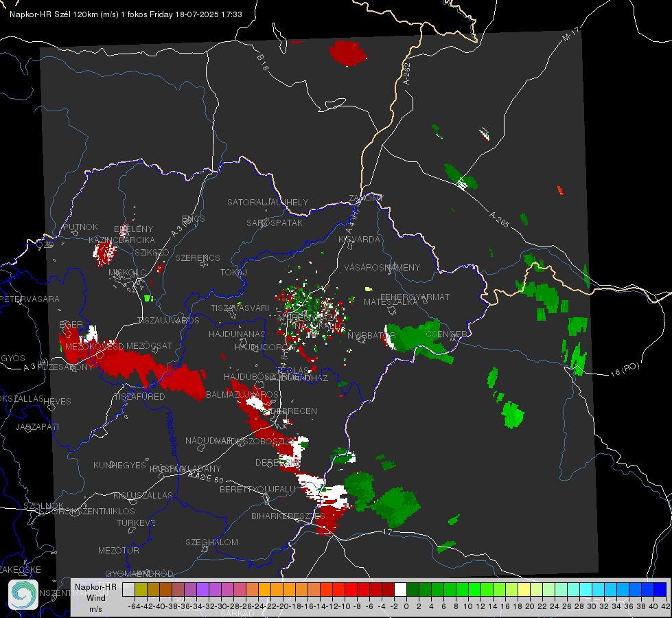Click the VÁSÁROSNAMÉNY town label
Image resolution: width=672 pixels, height=618 pixels.
(x=382, y=268)
